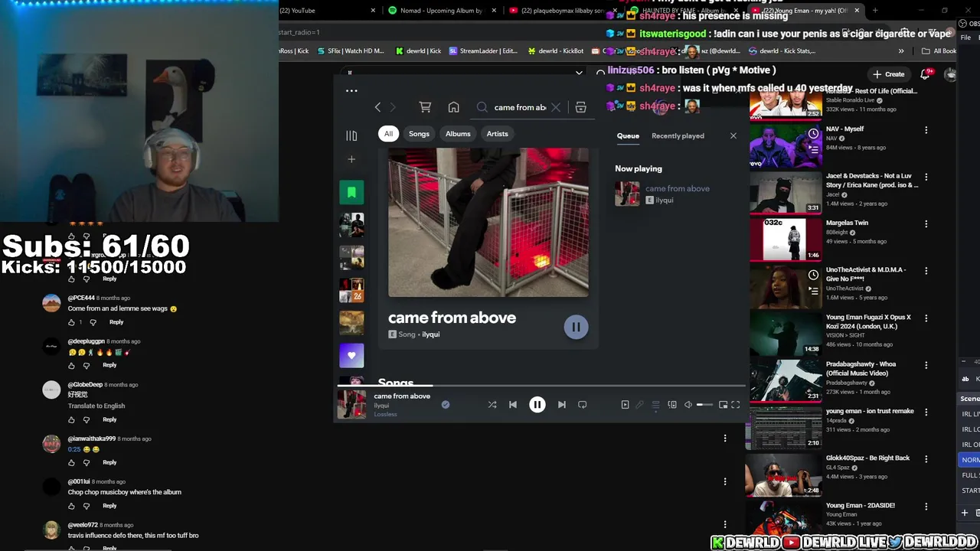The width and height of the screenshot is (980, 551).
Task: Reply to the comment by @deeplugpn
Action: coord(109,365)
